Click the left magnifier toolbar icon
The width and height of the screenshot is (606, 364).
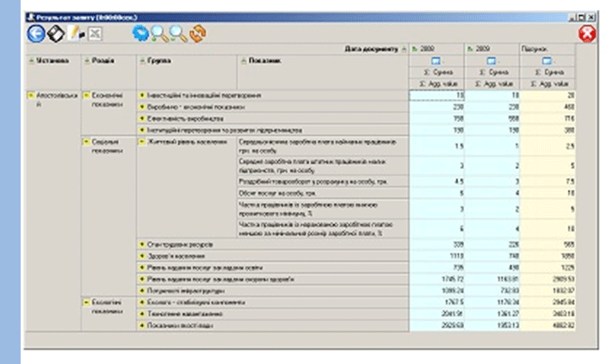coord(159,34)
